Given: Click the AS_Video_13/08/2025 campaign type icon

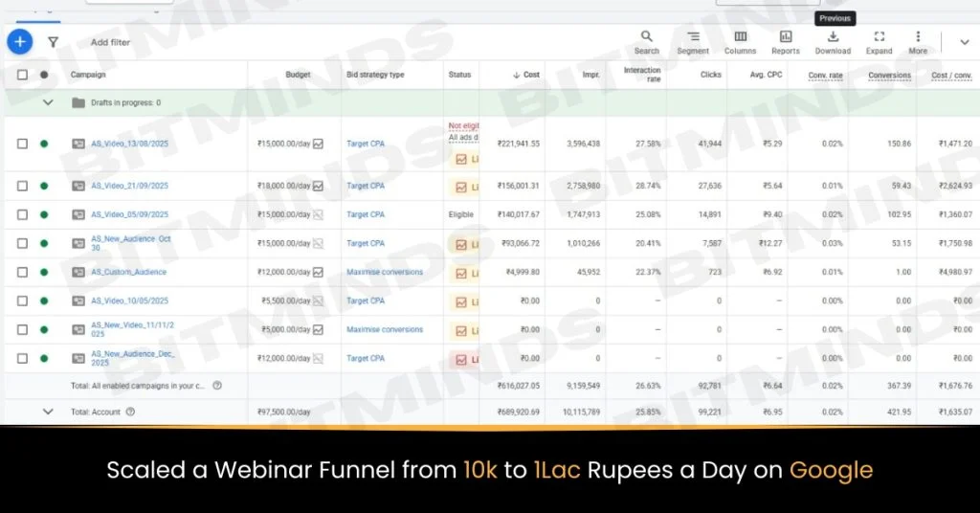Looking at the screenshot, I should pyautogui.click(x=78, y=144).
